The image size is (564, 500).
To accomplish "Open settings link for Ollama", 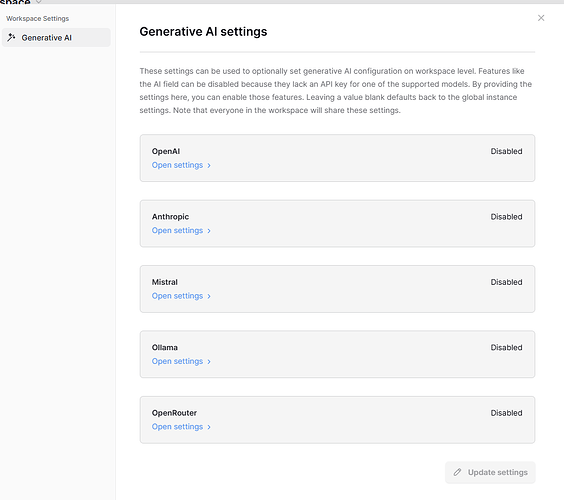I will [177, 361].
